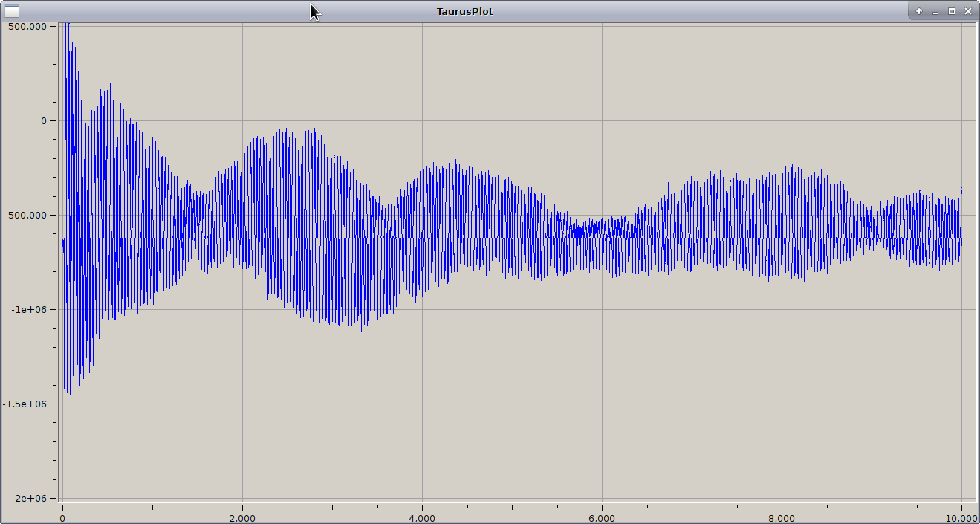Click the 500,000 label on Y axis
The height and width of the screenshot is (524, 980).
27,26
